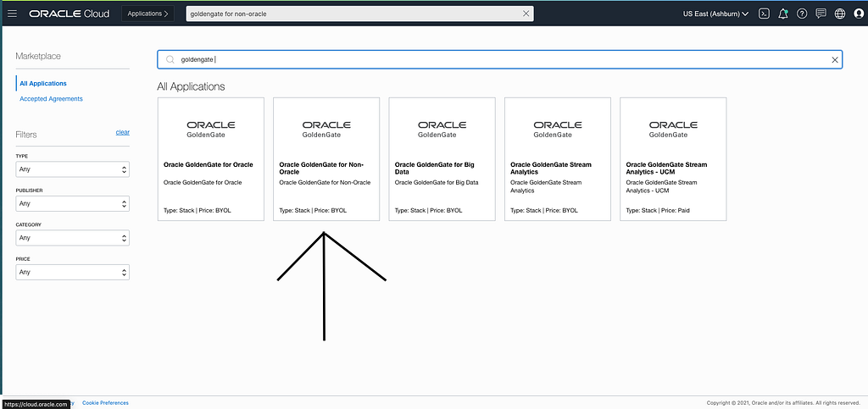The width and height of the screenshot is (868, 409).
Task: Click the marketplace search magnifier icon
Action: click(x=170, y=59)
